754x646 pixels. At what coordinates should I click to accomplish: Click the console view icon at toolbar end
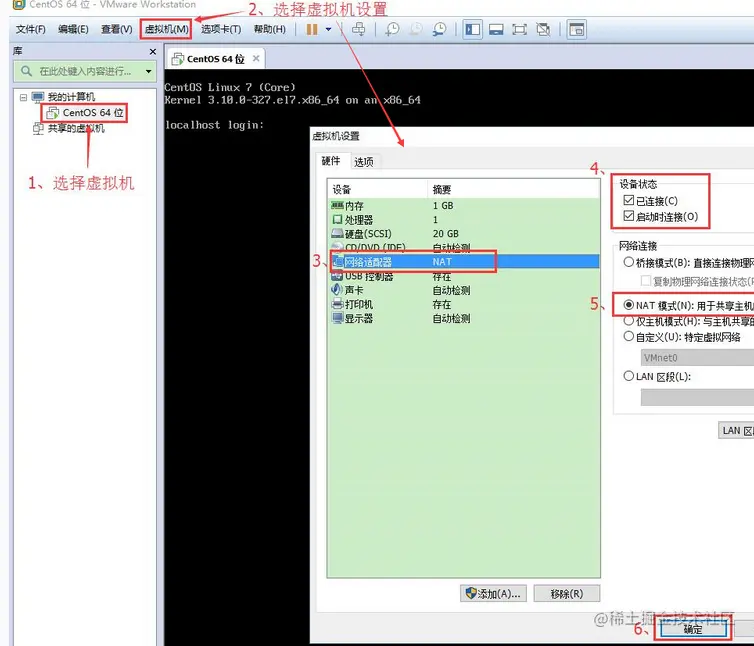[x=576, y=29]
